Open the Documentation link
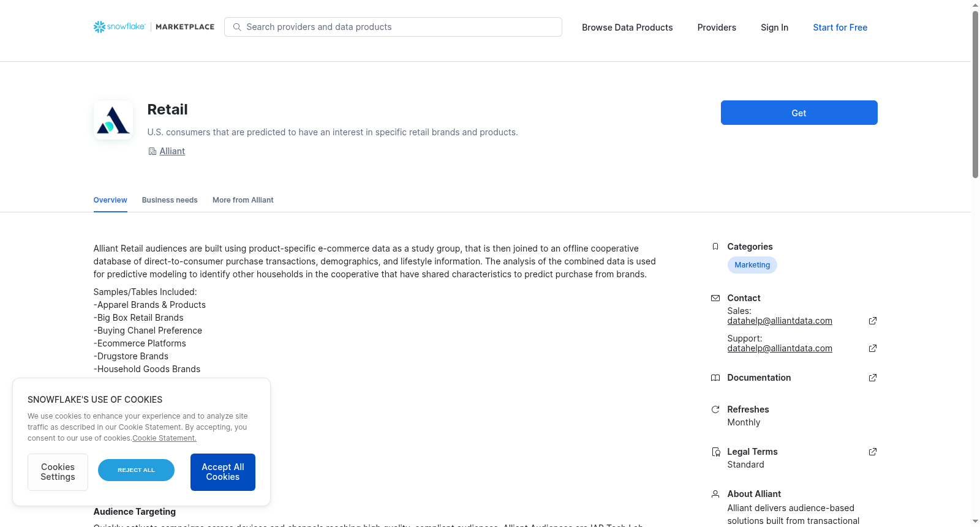The image size is (980, 527). 759,378
